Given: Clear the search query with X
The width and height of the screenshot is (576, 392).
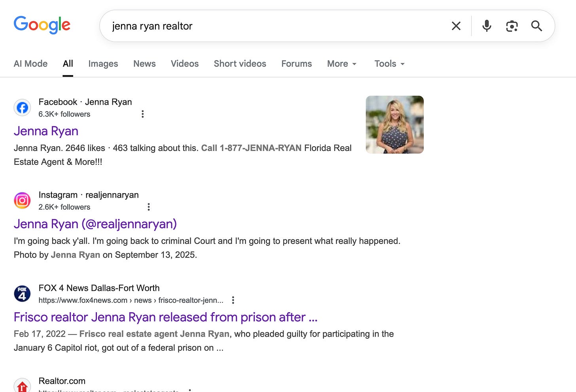Looking at the screenshot, I should coord(456,26).
